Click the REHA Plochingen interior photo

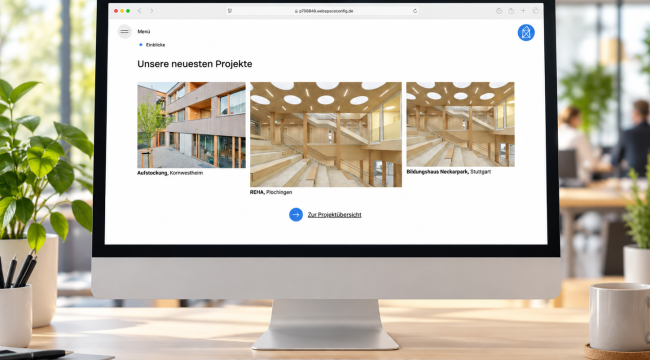click(x=325, y=134)
